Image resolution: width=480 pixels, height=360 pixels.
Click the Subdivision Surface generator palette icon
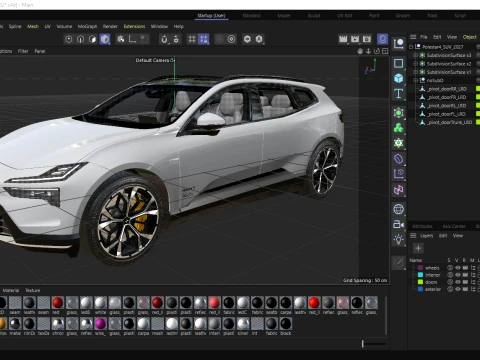(x=399, y=113)
